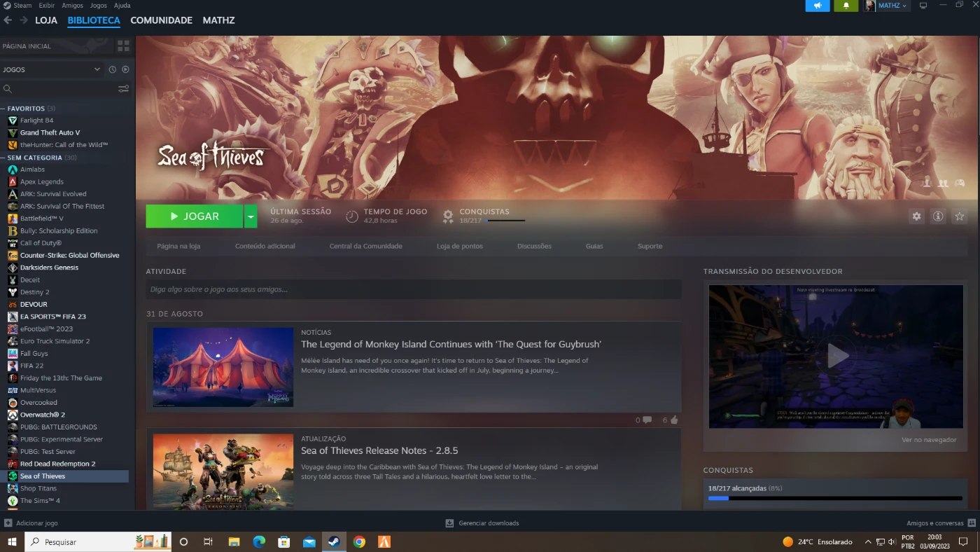Click the navigation back arrow

coord(8,20)
